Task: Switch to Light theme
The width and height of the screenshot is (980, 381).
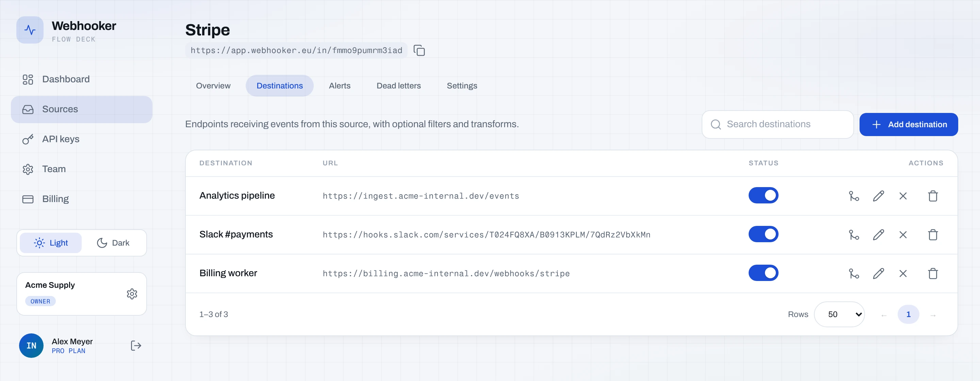Action: point(51,243)
